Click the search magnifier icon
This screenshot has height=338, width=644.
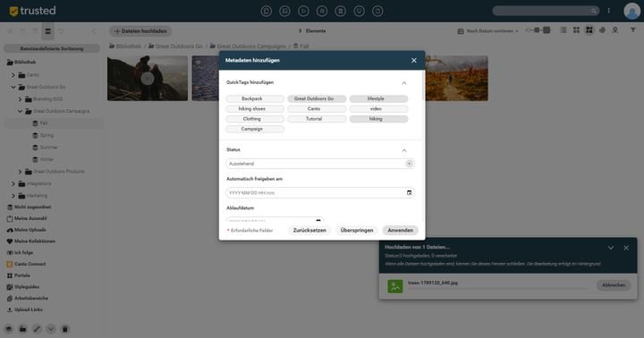coord(594,11)
